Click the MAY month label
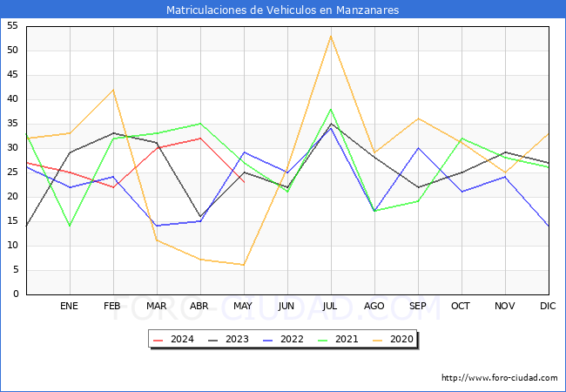 click(x=243, y=306)
